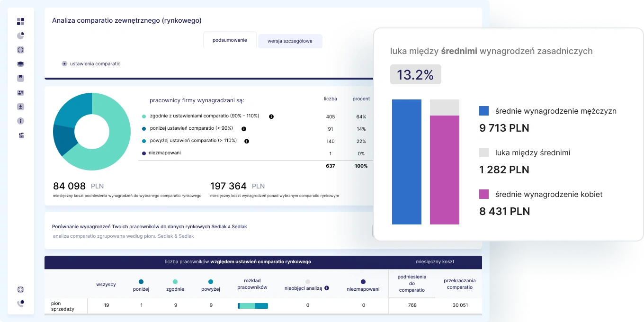The height and width of the screenshot is (322, 644).
Task: Click the blue men's salary bar
Action: point(407,162)
